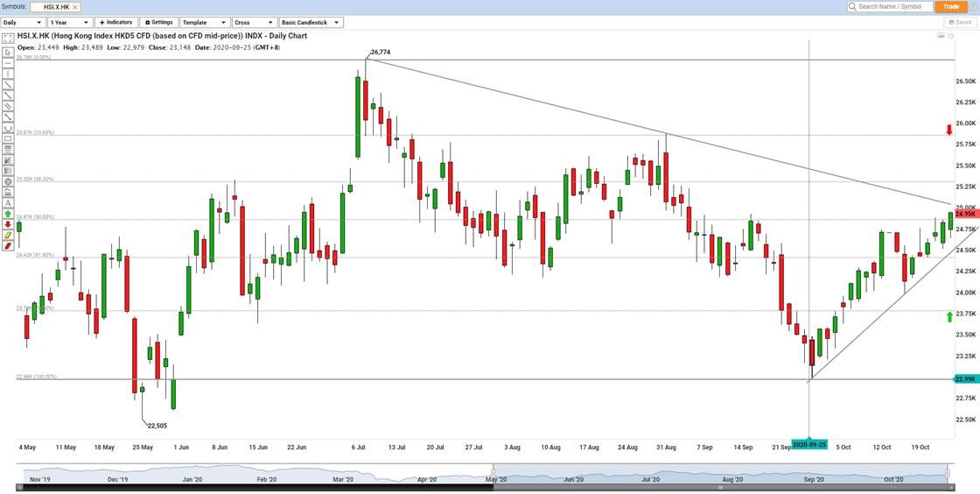
Task: Select the green up-arrow marker tool
Action: coord(8,213)
